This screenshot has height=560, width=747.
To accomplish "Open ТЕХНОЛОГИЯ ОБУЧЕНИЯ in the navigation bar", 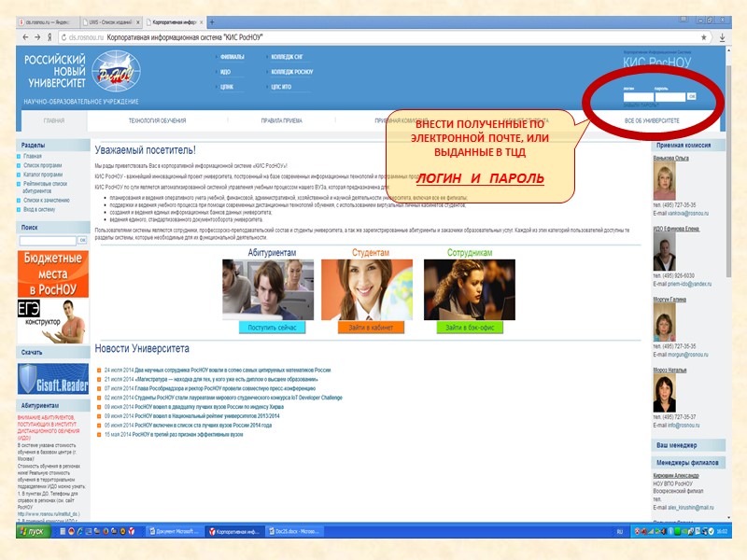I will pyautogui.click(x=157, y=121).
